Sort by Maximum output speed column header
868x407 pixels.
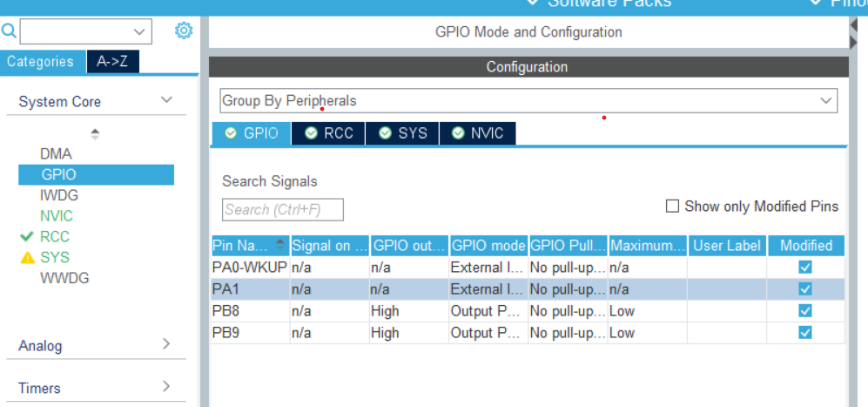[x=649, y=245]
